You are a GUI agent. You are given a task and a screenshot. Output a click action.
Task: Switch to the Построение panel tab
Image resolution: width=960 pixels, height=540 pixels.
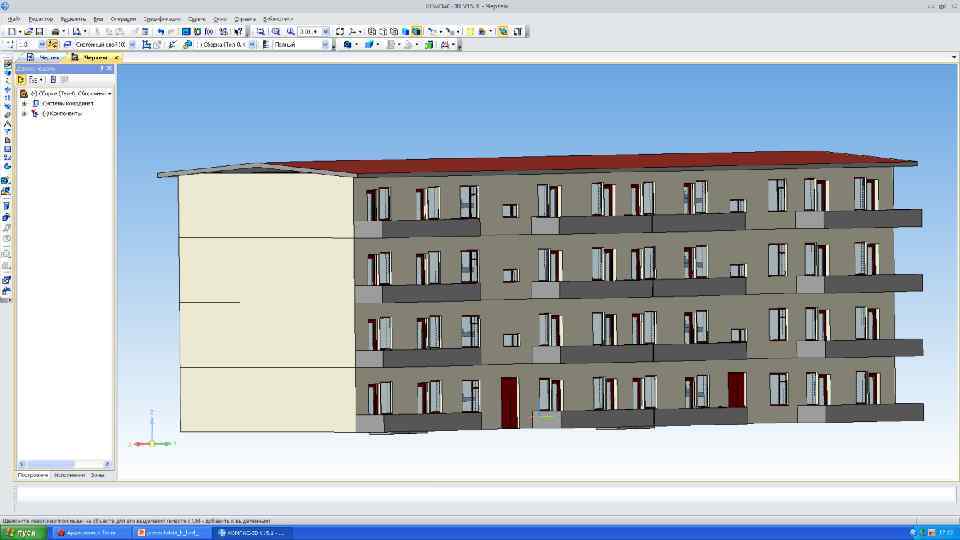[x=32, y=475]
